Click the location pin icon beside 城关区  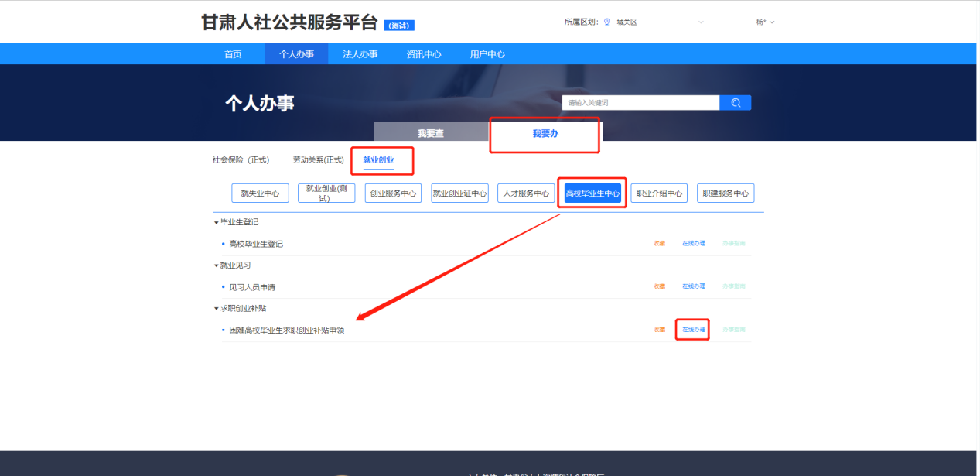tap(606, 22)
